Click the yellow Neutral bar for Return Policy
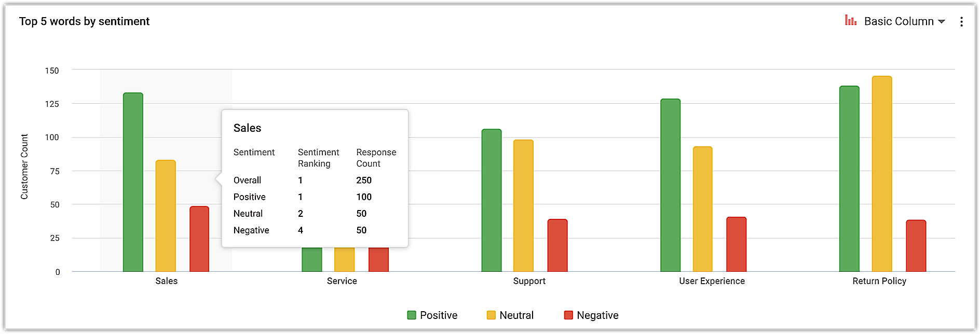 882,174
